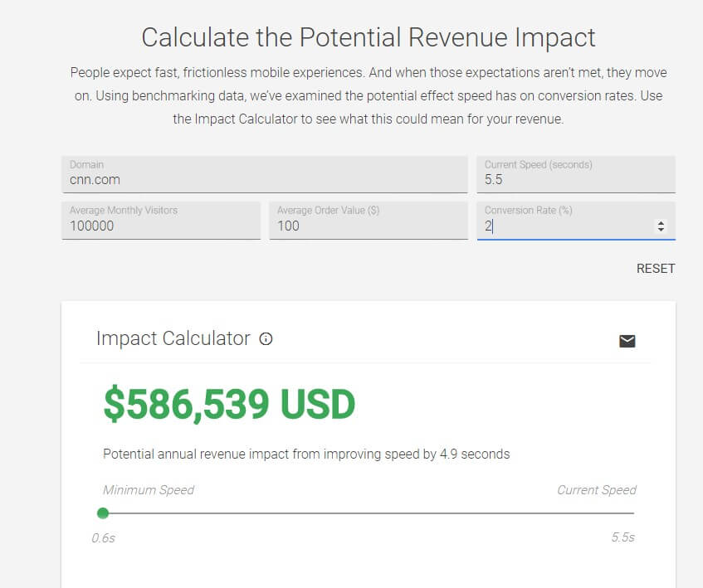Click the info icon beside Impact Calculator

click(x=266, y=339)
